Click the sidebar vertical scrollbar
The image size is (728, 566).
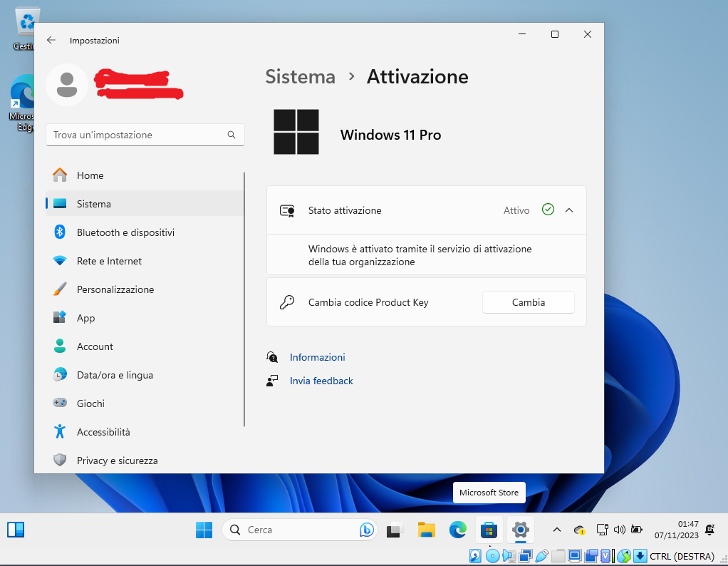(244, 299)
